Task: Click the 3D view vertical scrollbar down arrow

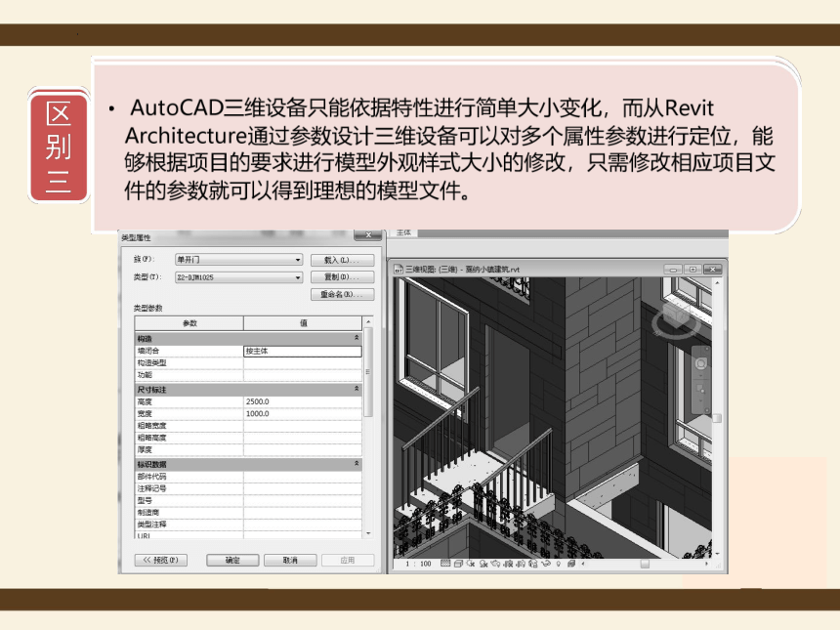Action: click(717, 554)
